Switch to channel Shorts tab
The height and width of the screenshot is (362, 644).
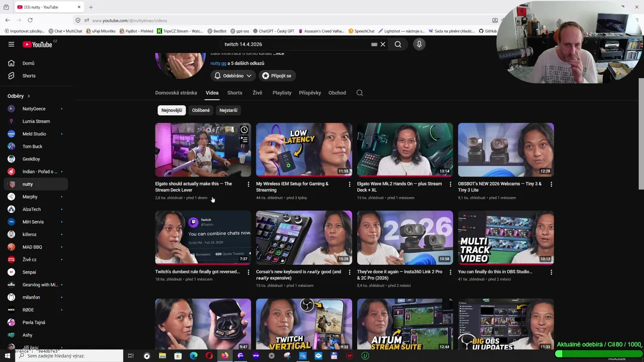point(234,93)
